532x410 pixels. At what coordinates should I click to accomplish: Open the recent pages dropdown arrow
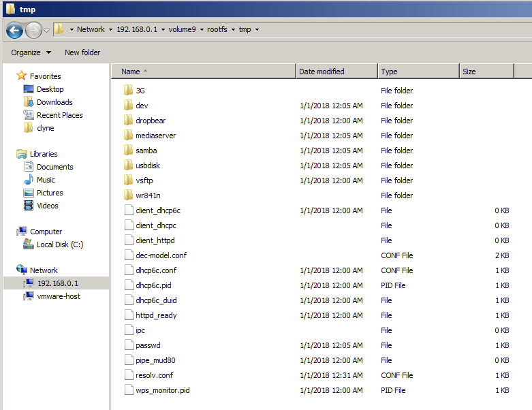[47, 31]
